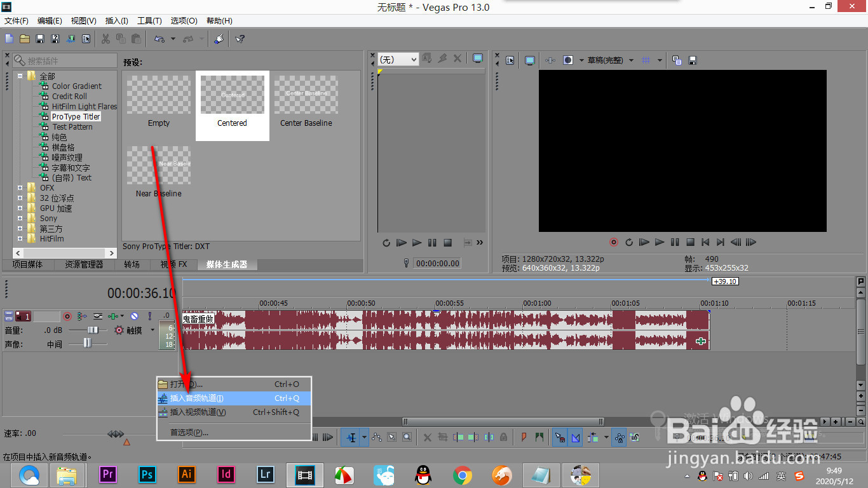Click the insert region flags icon
This screenshot has height=488, width=868.
tap(539, 437)
